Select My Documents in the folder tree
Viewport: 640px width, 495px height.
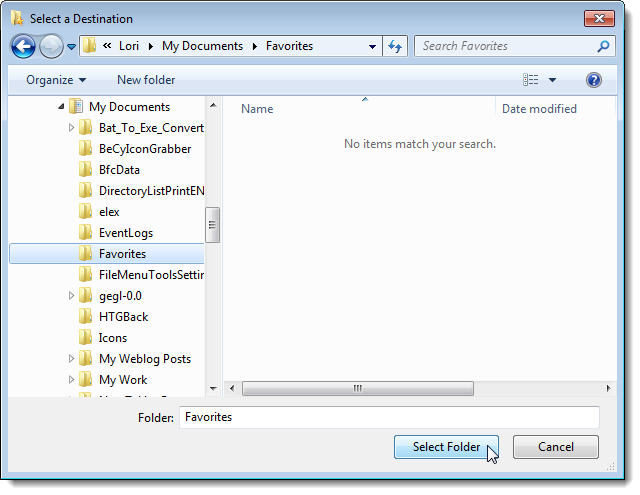click(129, 107)
